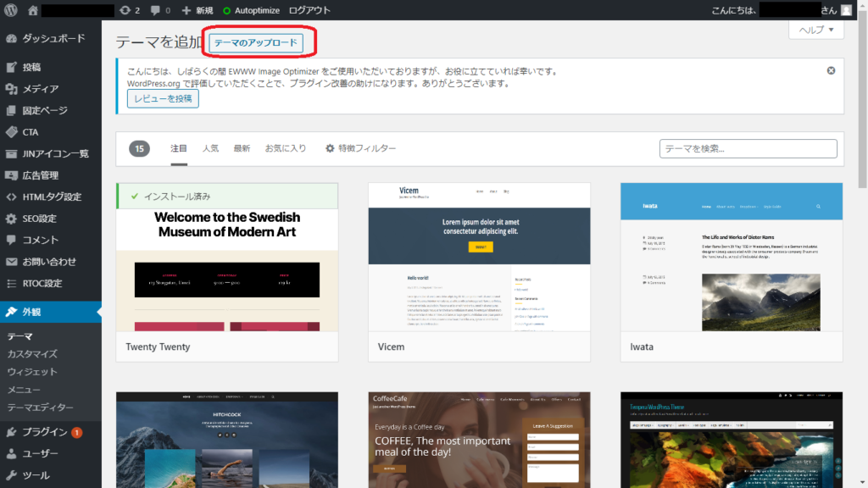Open the comments bubble icon in admin bar
This screenshot has width=868, height=488.
pos(160,10)
